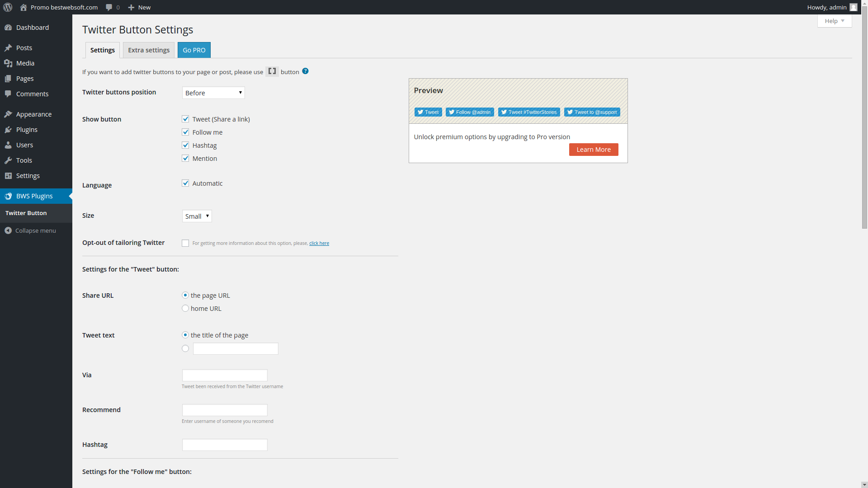Click the Comments sidebar icon

8,94
